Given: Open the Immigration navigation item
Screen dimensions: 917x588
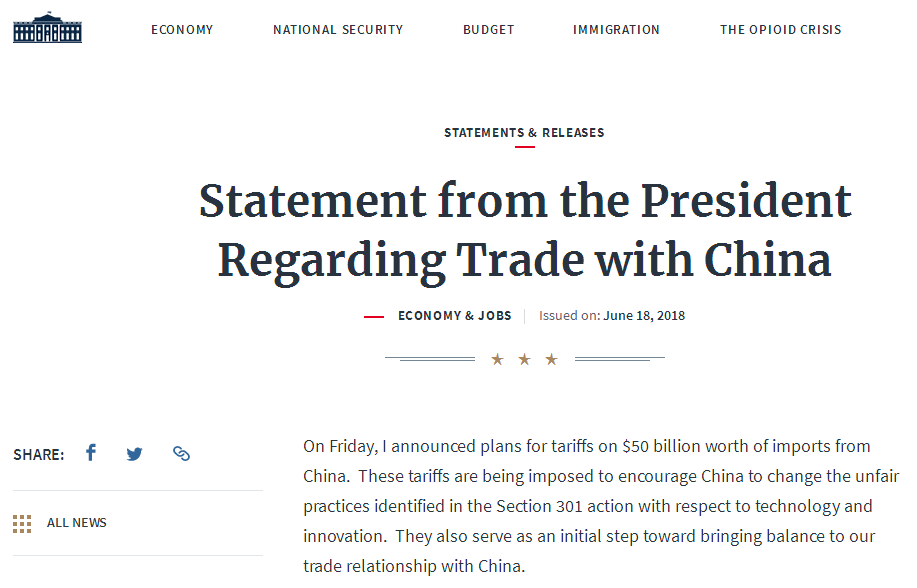Looking at the screenshot, I should pyautogui.click(x=616, y=30).
